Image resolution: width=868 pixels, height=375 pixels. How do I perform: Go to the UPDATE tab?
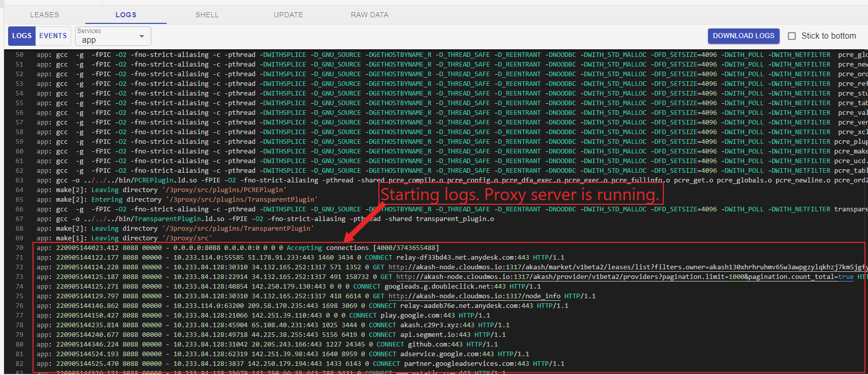288,15
